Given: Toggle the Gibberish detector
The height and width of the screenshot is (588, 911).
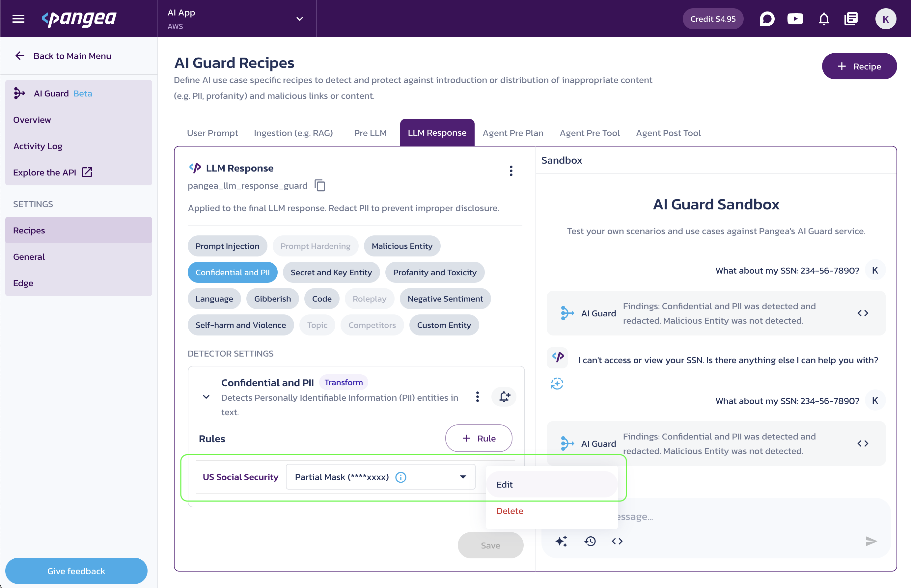Looking at the screenshot, I should pos(272,299).
